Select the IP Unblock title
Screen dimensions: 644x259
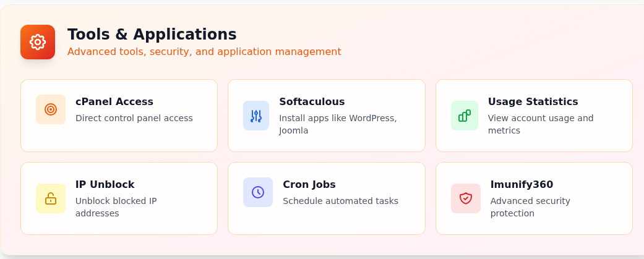[x=105, y=185]
